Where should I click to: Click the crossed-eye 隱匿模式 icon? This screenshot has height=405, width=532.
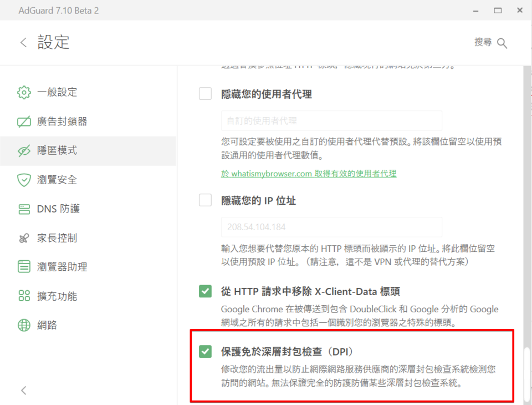pyautogui.click(x=24, y=151)
